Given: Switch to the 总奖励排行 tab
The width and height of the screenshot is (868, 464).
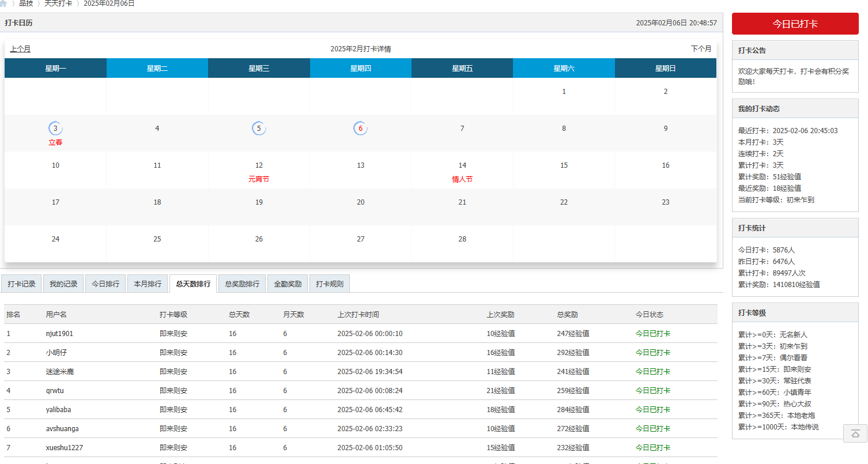Looking at the screenshot, I should (x=242, y=284).
